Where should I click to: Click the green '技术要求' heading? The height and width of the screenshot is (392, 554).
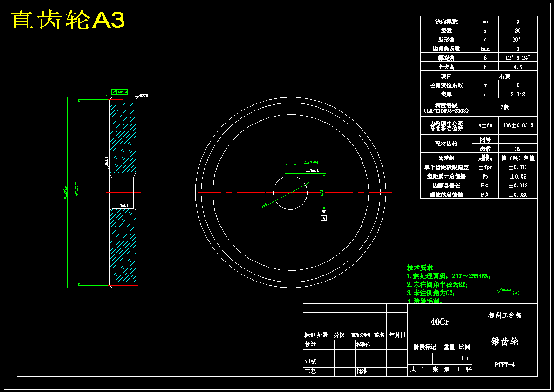(x=420, y=268)
